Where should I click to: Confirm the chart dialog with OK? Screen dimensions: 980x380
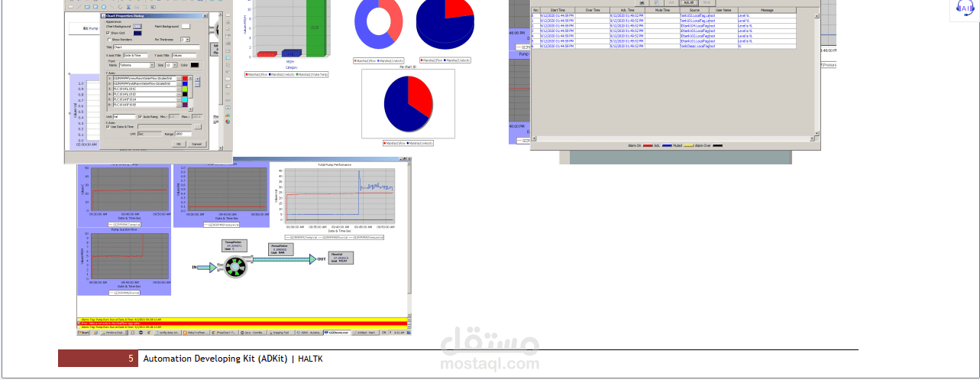179,144
